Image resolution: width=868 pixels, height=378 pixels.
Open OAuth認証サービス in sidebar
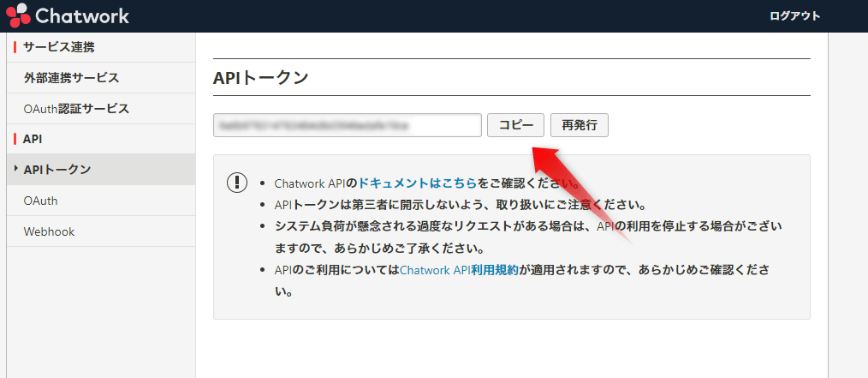(x=101, y=109)
